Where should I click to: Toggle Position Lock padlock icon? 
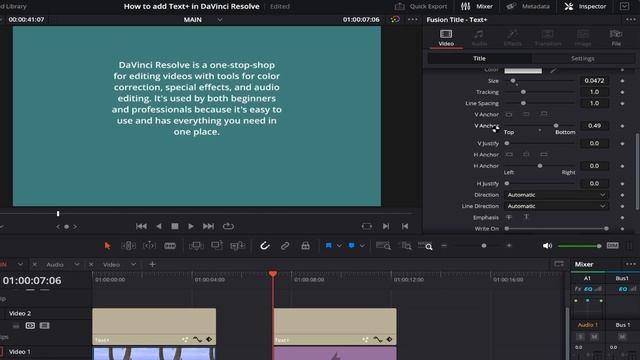[305, 246]
